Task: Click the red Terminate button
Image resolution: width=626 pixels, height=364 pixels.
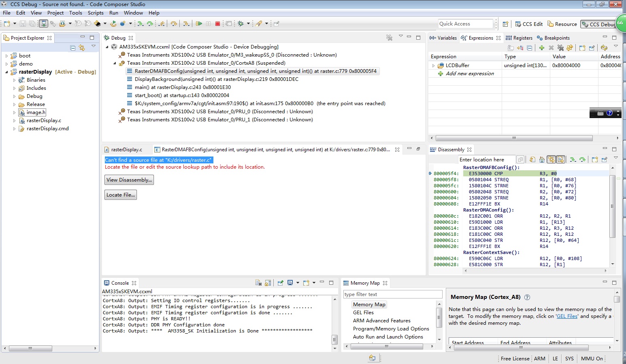Action: tap(217, 24)
